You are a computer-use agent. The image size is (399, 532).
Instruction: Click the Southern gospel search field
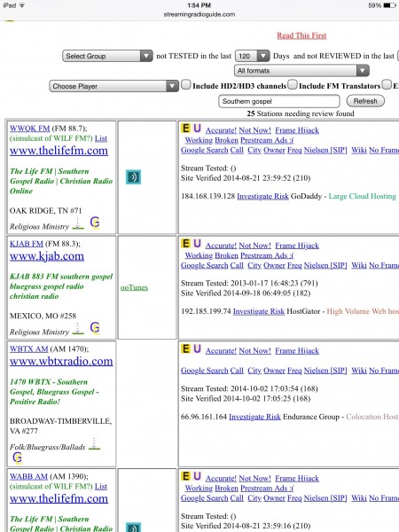279,101
